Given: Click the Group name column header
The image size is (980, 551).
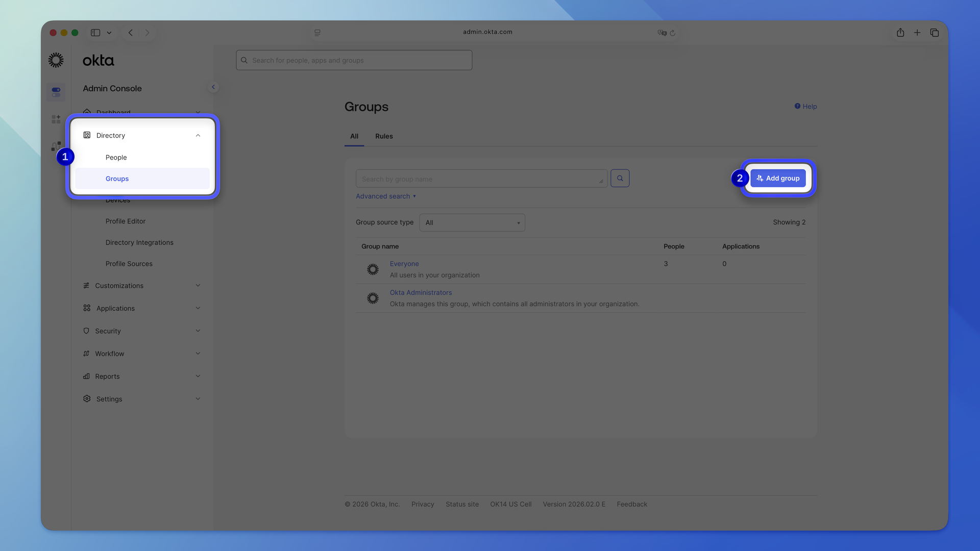Looking at the screenshot, I should pos(380,246).
